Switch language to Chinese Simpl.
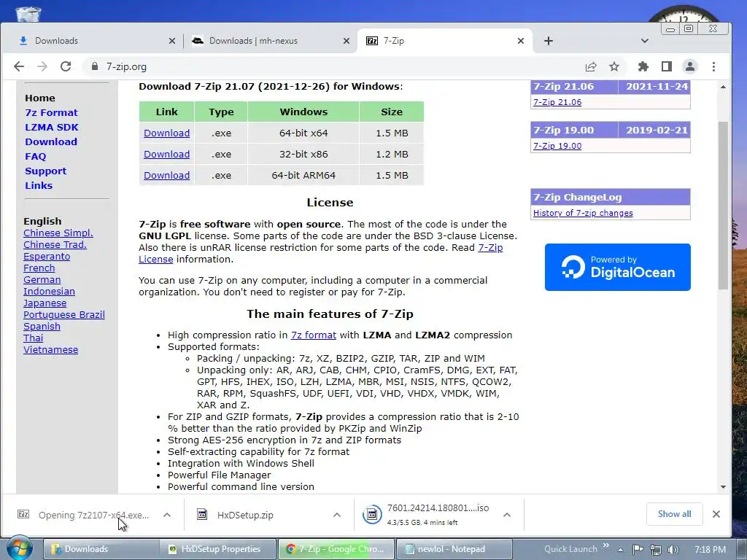The width and height of the screenshot is (747, 560). [58, 233]
